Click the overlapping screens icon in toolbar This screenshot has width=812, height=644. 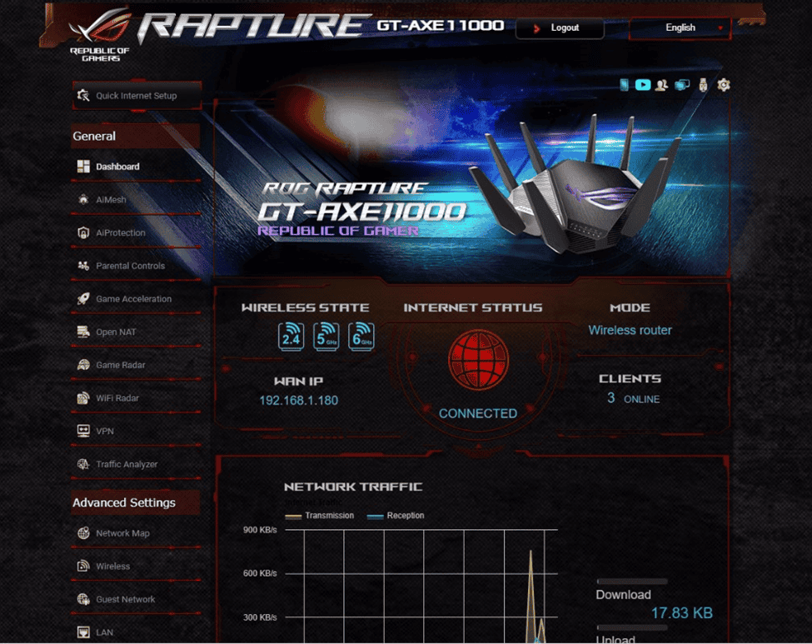(x=682, y=85)
